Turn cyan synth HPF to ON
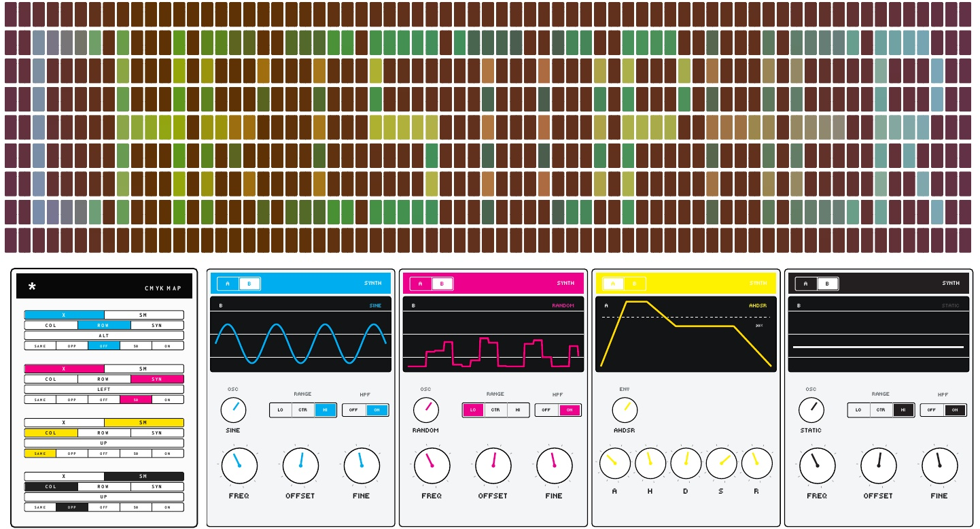Screen dimensions: 980x529 click(x=377, y=410)
